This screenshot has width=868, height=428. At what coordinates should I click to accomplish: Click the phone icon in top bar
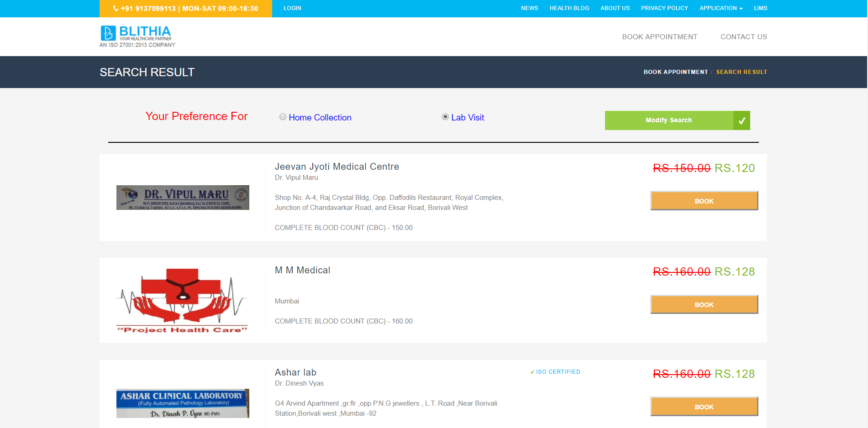pyautogui.click(x=116, y=8)
